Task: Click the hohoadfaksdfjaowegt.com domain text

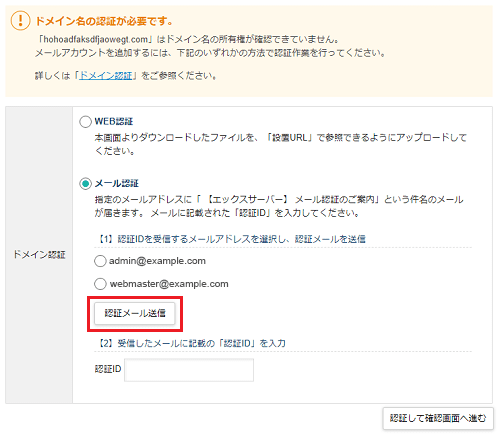Action: [96, 39]
